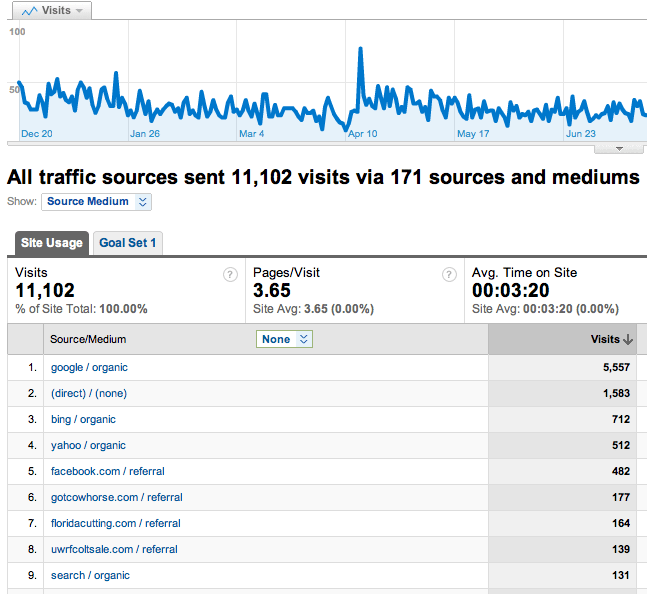
Task: Switch to the Goal Set 1 tab
Action: tap(128, 243)
